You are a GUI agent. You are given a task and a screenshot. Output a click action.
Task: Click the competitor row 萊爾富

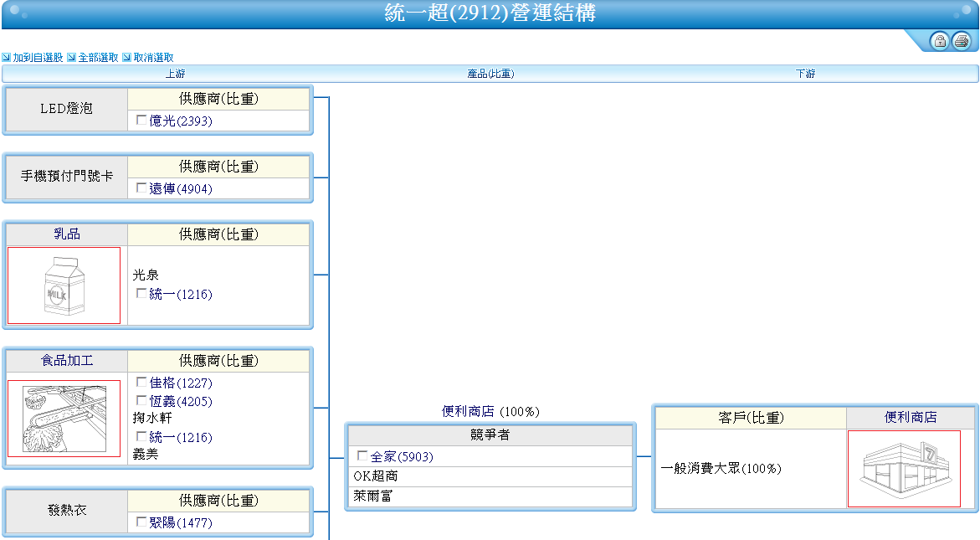click(490, 496)
